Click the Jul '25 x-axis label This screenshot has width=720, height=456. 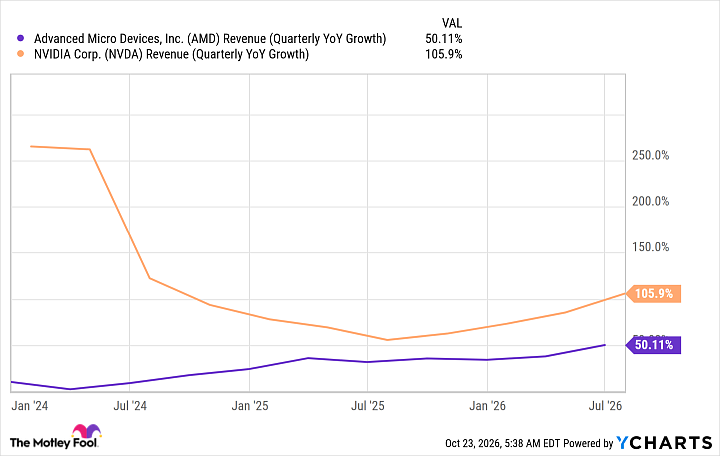pos(368,406)
